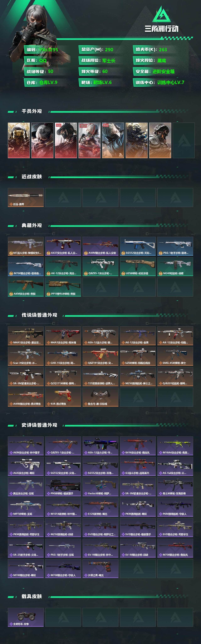Click the sniper ghillie operator portrait
The width and height of the screenshot is (201, 644).
(137, 140)
